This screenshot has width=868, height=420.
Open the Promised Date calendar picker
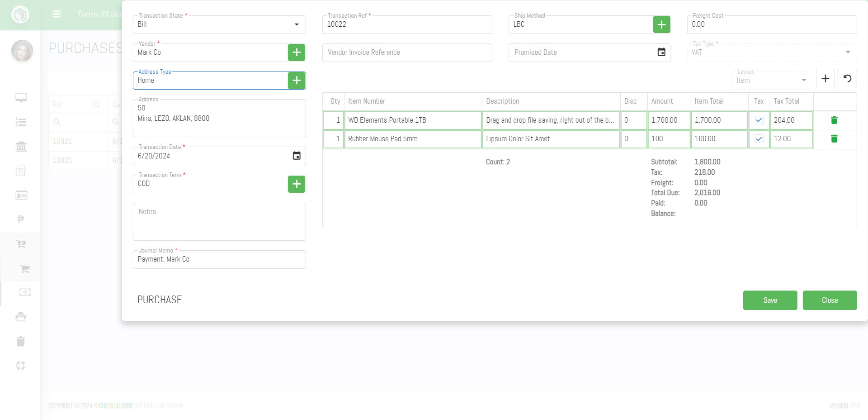[661, 52]
